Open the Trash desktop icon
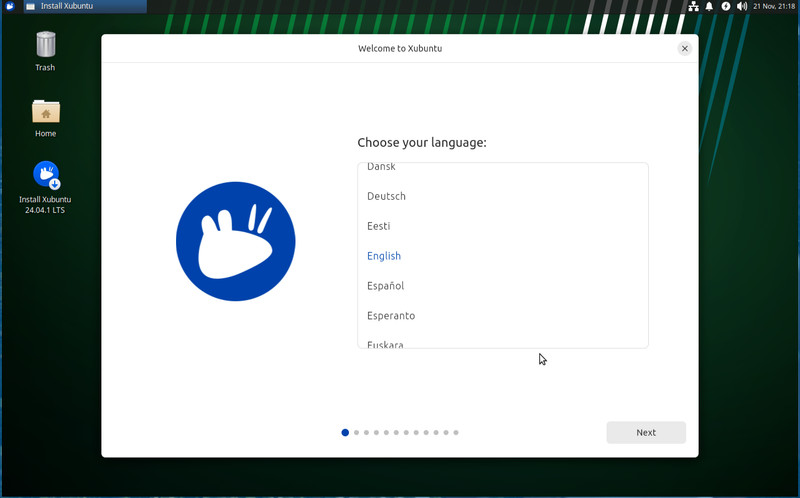 coord(45,51)
